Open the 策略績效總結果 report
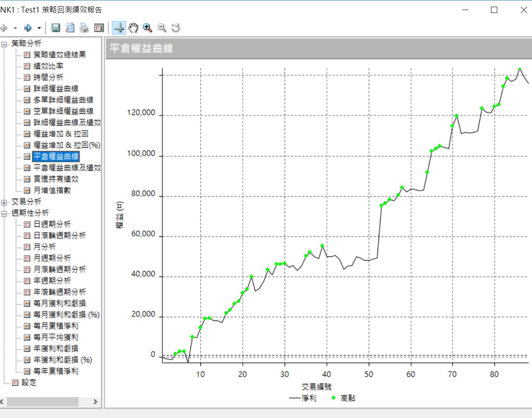Image resolution: width=532 pixels, height=418 pixels. [x=59, y=54]
